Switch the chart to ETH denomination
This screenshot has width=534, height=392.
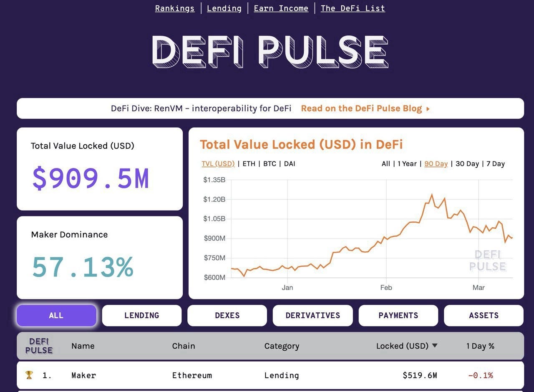tap(249, 163)
